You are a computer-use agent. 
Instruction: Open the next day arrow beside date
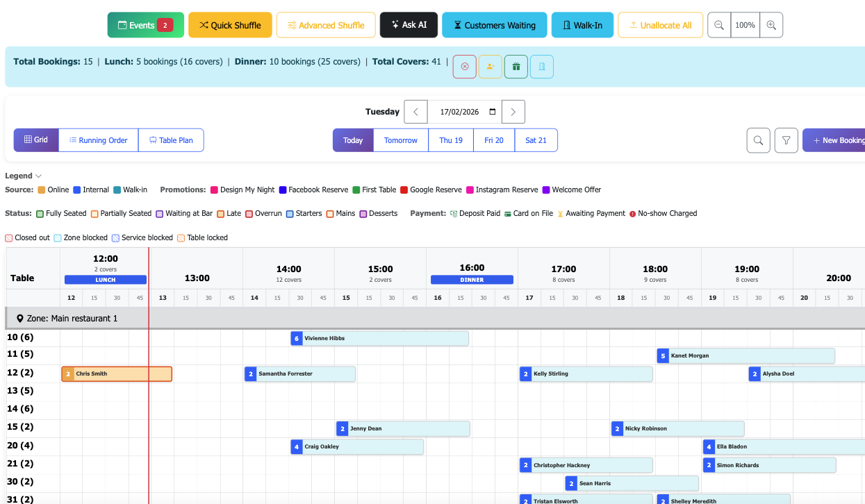pyautogui.click(x=513, y=111)
